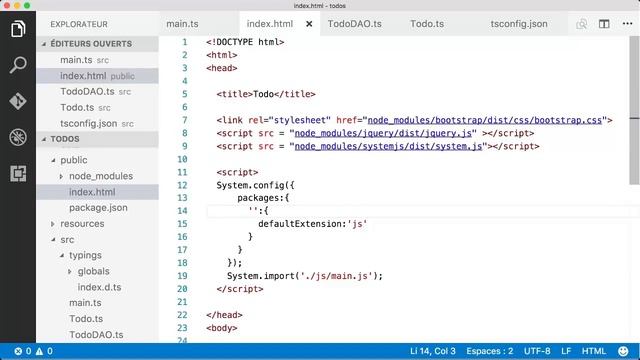Select index.html public in open editors
This screenshot has width=640, height=360.
(x=97, y=76)
